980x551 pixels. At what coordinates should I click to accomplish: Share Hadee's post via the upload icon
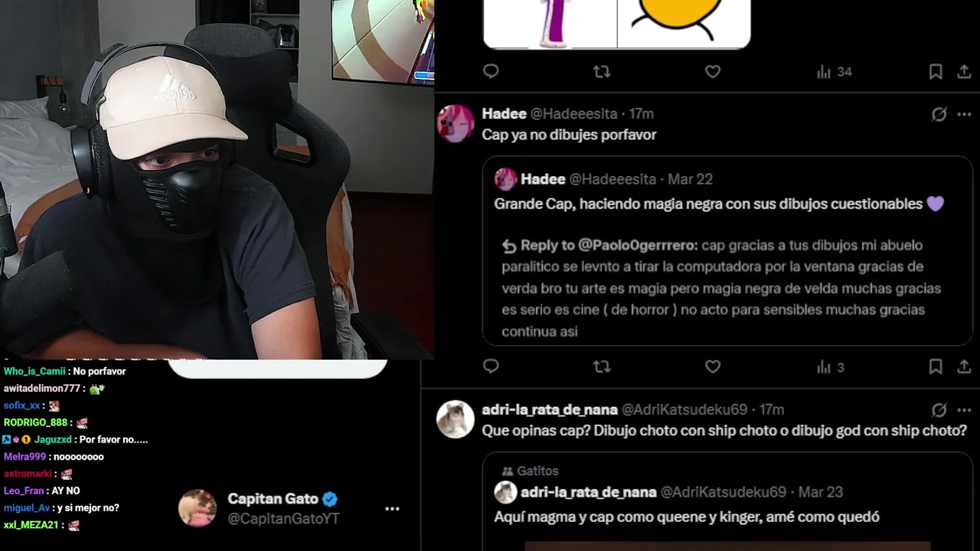point(964,367)
